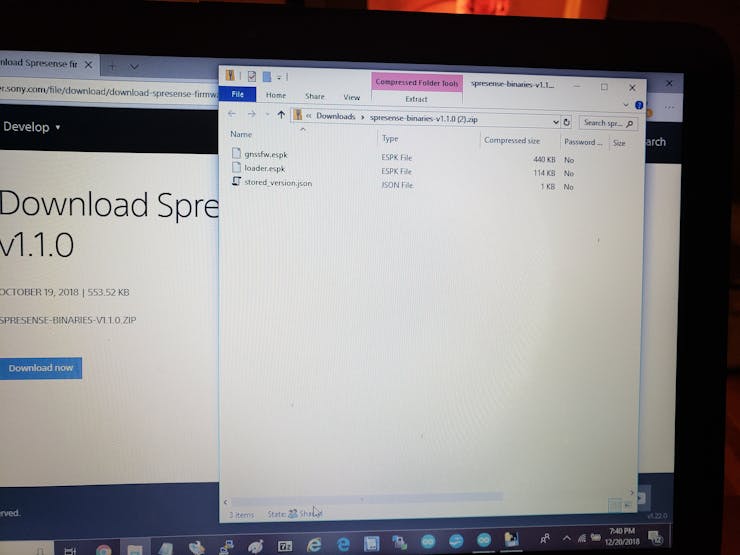Open the browser tab list chevron
This screenshot has width=740, height=555.
click(x=134, y=67)
